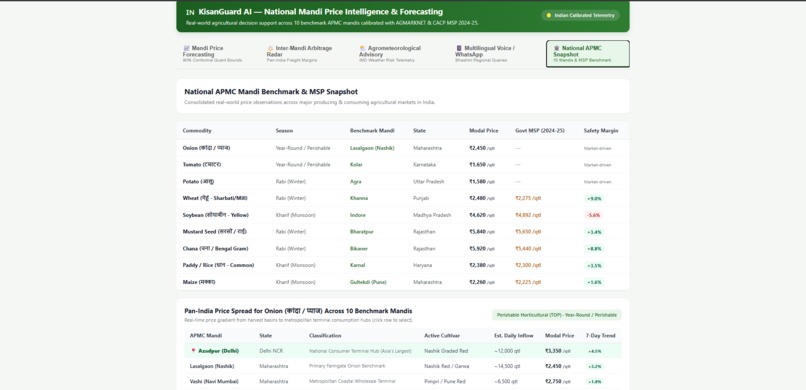Click the Season column header
The image size is (806, 390).
(284, 131)
